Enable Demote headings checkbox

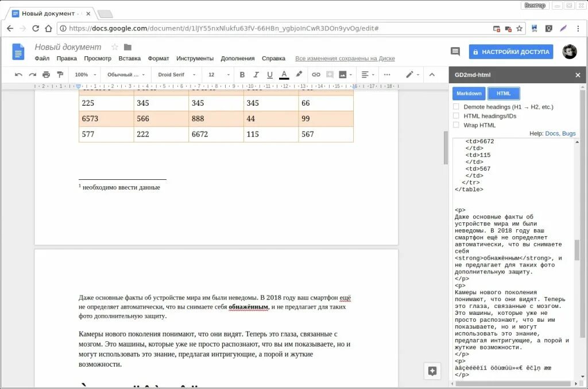tap(456, 107)
